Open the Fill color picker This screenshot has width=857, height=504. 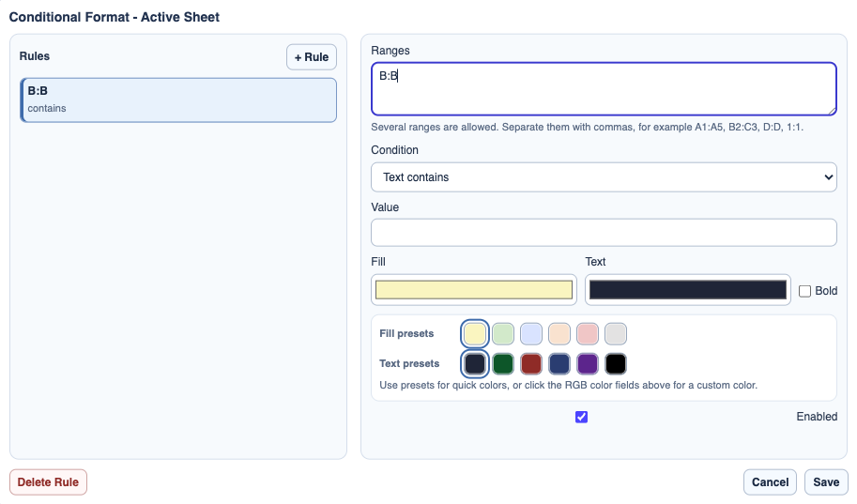tap(474, 290)
